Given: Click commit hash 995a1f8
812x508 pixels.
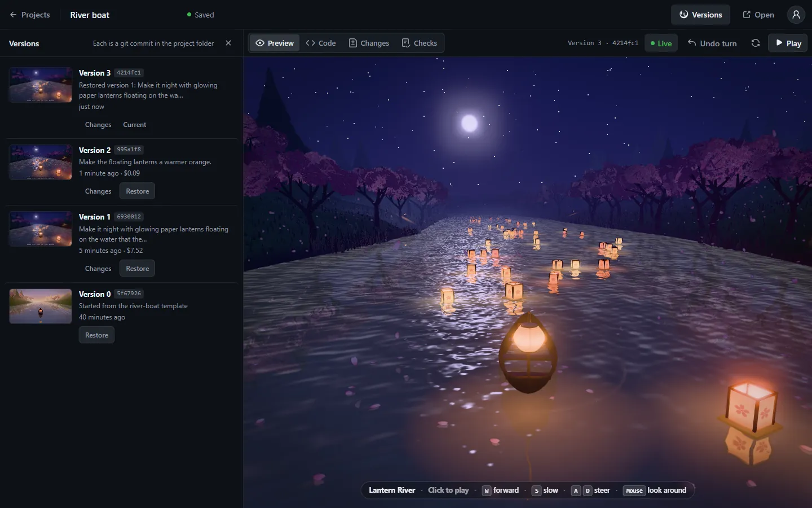Looking at the screenshot, I should [129, 150].
